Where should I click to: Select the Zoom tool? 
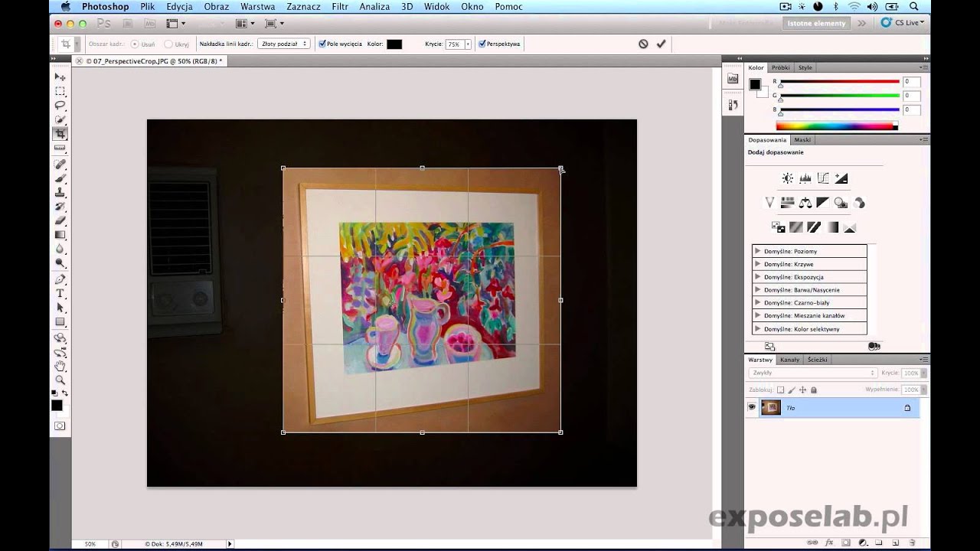[x=60, y=380]
